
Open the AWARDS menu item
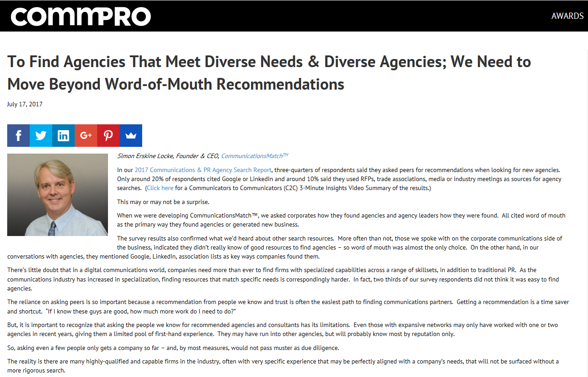coord(567,16)
